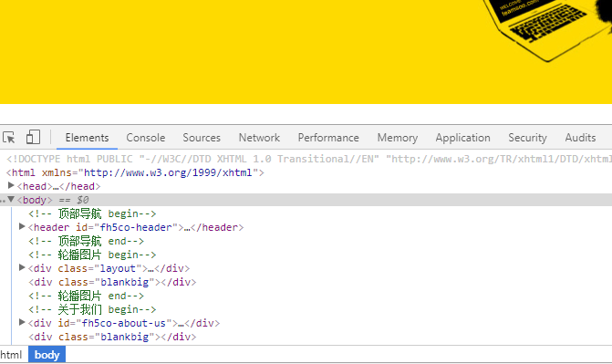Select the body breadcrumb item

(47, 355)
